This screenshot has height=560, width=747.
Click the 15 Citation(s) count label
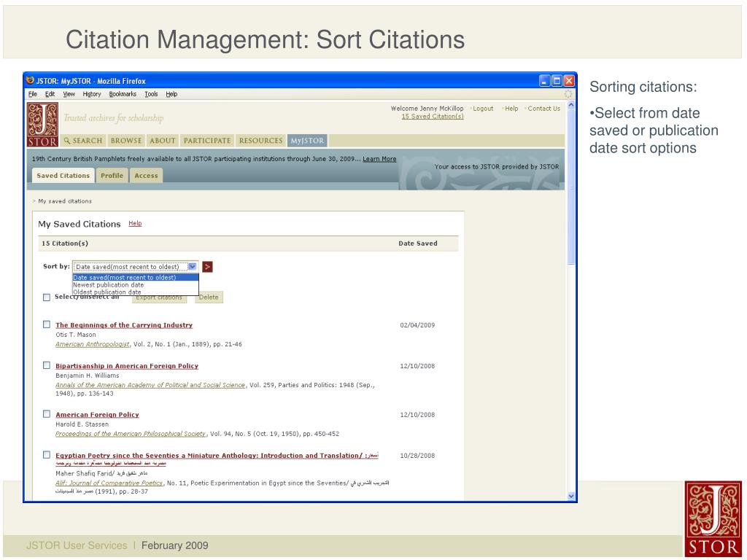pyautogui.click(x=65, y=244)
